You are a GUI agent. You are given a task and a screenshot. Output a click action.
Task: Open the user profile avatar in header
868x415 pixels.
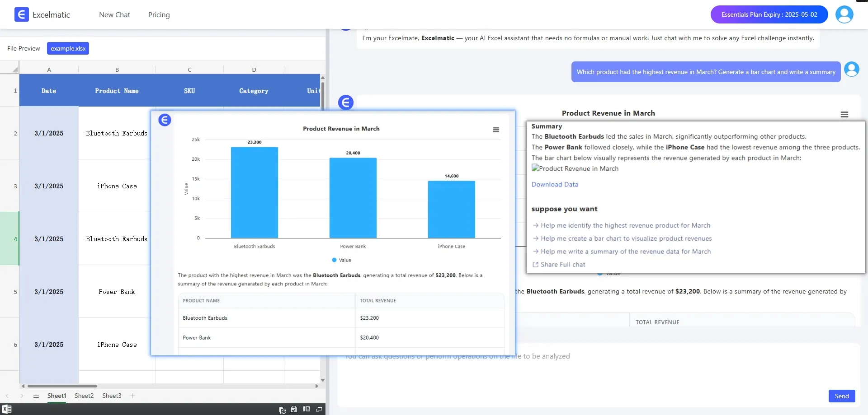click(844, 14)
